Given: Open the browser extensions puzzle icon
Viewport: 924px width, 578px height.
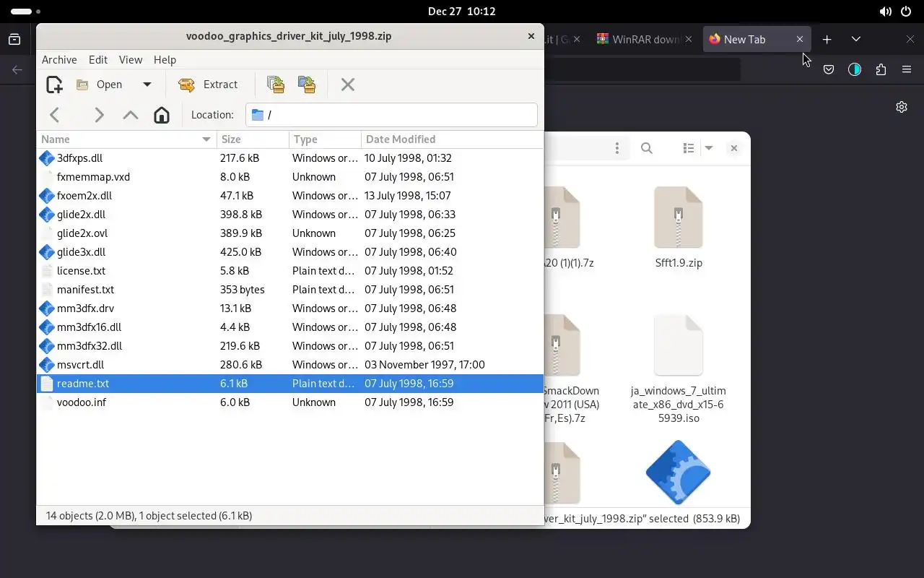Looking at the screenshot, I should click(881, 70).
